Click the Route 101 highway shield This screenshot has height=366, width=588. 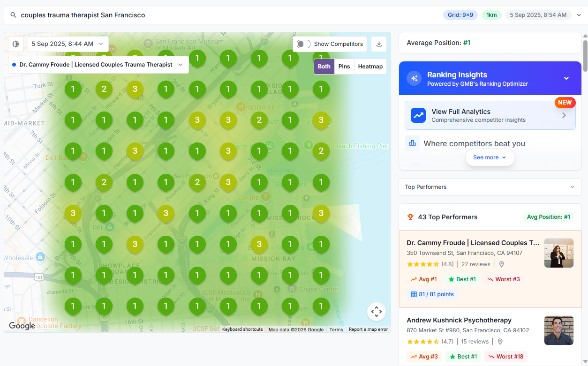tap(39, 276)
